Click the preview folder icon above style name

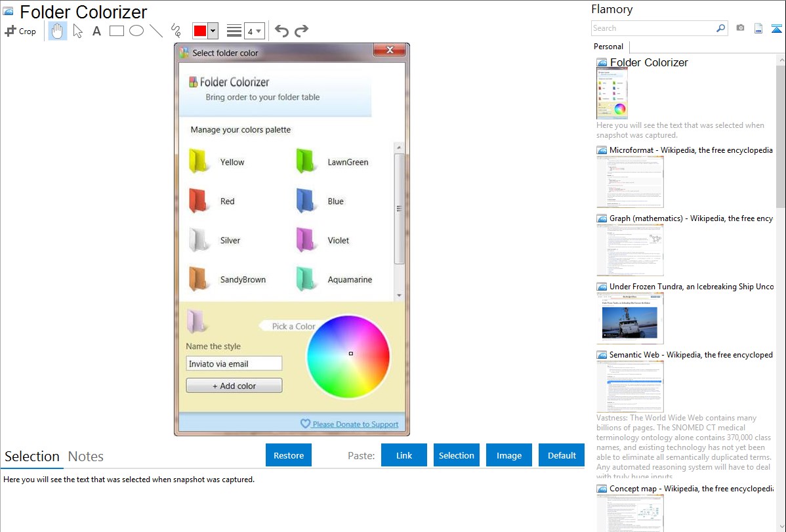pos(196,321)
